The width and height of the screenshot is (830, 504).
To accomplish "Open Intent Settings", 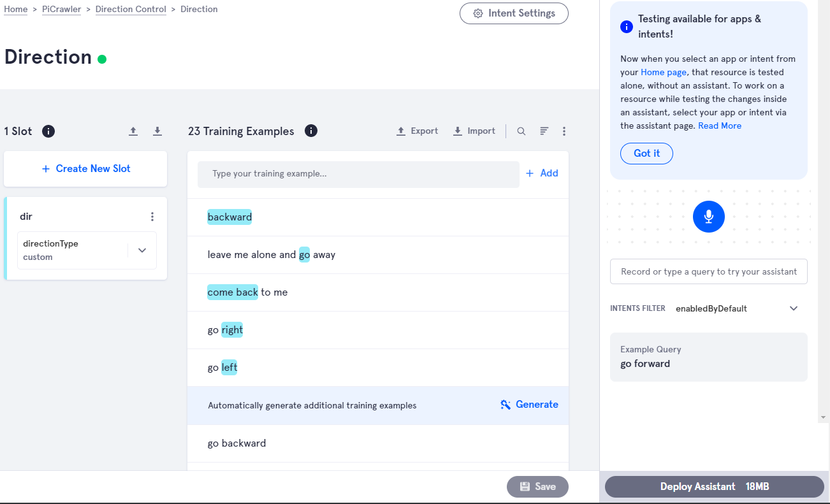I will click(514, 13).
